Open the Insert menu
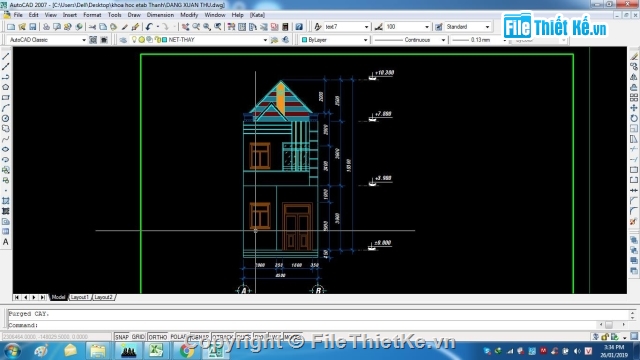Viewport: 640px width, 360px height. (70, 15)
